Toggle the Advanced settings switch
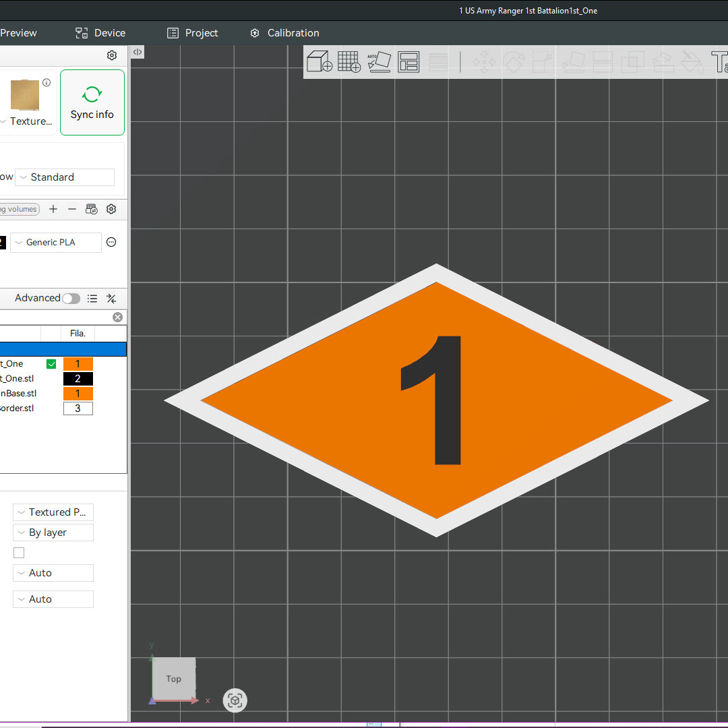This screenshot has width=728, height=728. click(x=71, y=299)
